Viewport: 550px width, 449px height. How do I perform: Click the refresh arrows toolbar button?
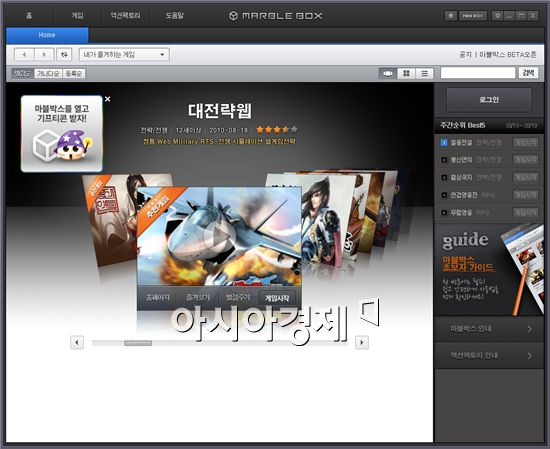(x=64, y=54)
